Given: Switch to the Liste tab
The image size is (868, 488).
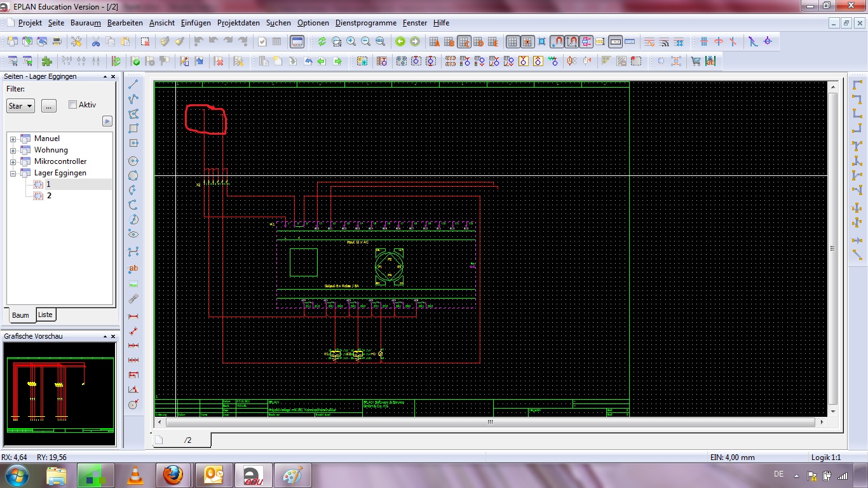Looking at the screenshot, I should [x=45, y=315].
